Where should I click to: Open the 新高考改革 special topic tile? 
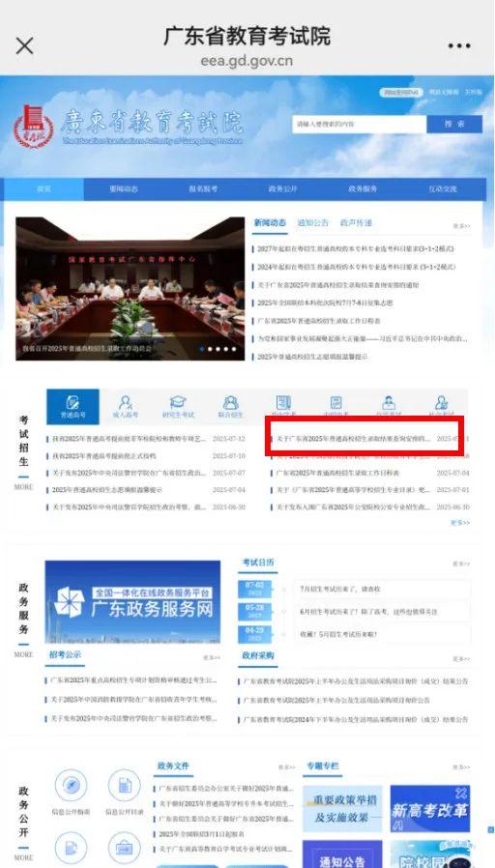[429, 808]
